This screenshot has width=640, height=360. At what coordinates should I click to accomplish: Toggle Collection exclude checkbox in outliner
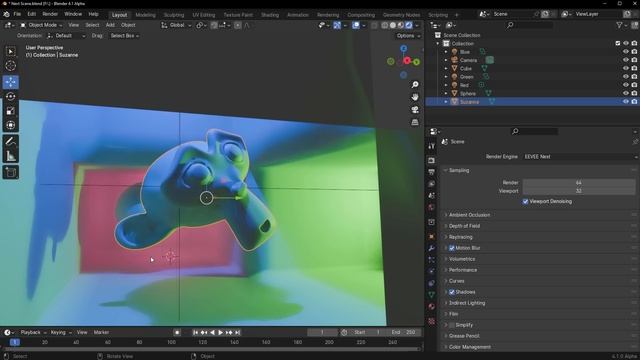coord(618,43)
